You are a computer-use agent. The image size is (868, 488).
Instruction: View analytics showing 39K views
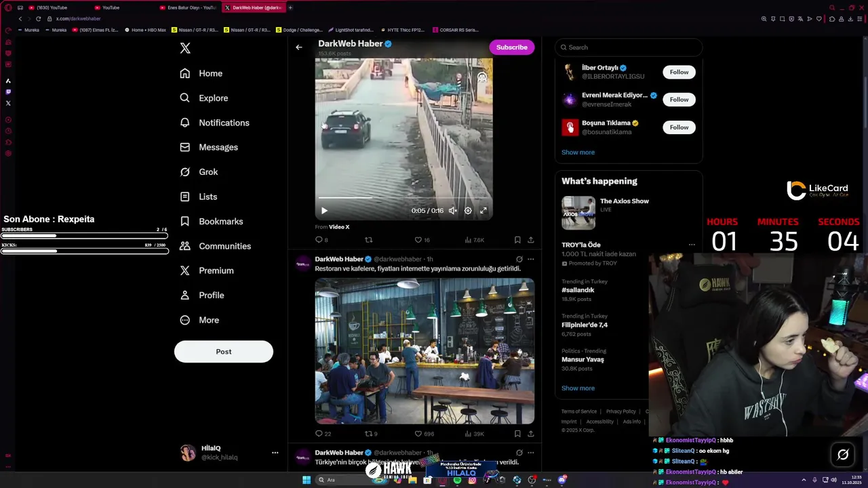coord(475,434)
